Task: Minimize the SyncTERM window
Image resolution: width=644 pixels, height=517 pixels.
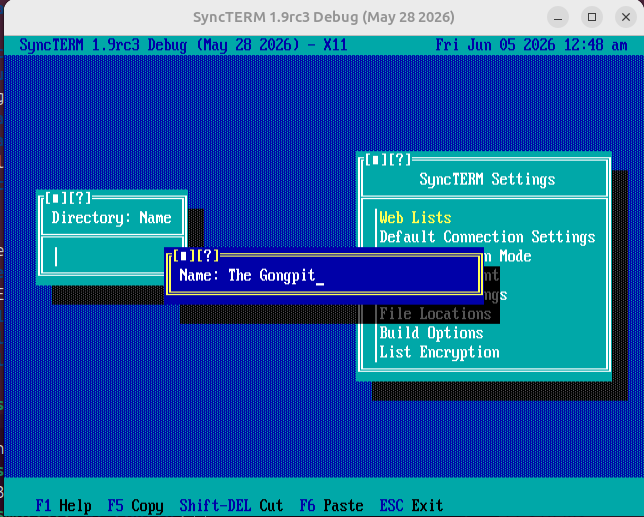Action: (558, 17)
